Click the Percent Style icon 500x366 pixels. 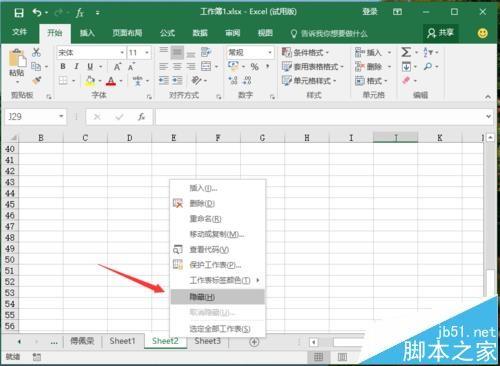255,67
